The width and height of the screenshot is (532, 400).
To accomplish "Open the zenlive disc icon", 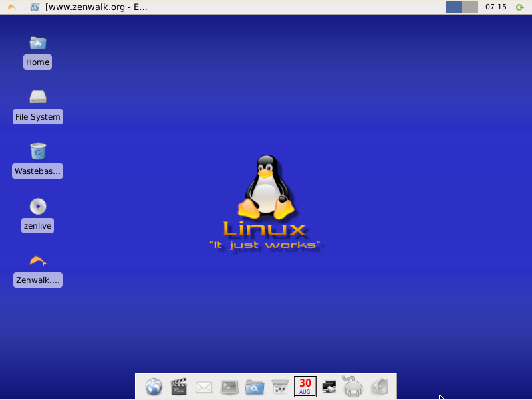I will tap(38, 206).
